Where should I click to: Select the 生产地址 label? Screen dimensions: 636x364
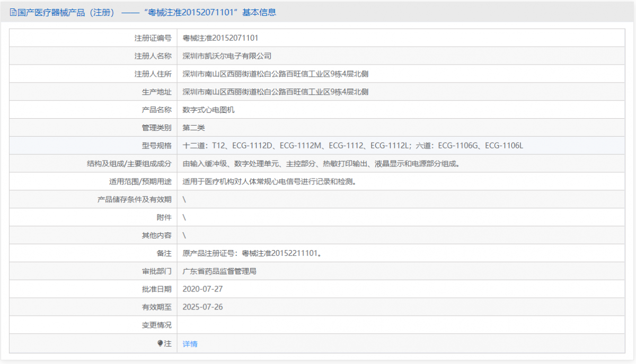(157, 92)
